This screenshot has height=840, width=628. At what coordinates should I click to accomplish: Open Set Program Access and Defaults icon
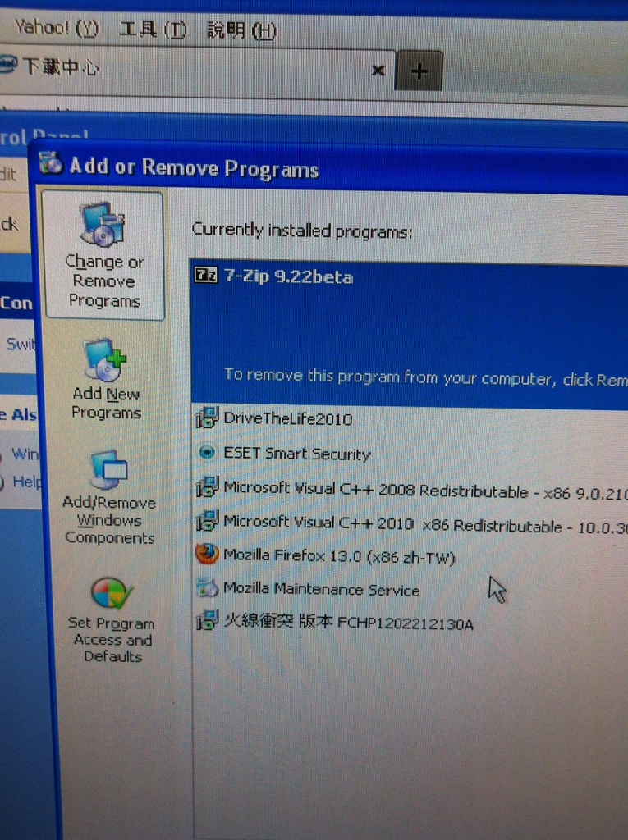click(x=111, y=594)
